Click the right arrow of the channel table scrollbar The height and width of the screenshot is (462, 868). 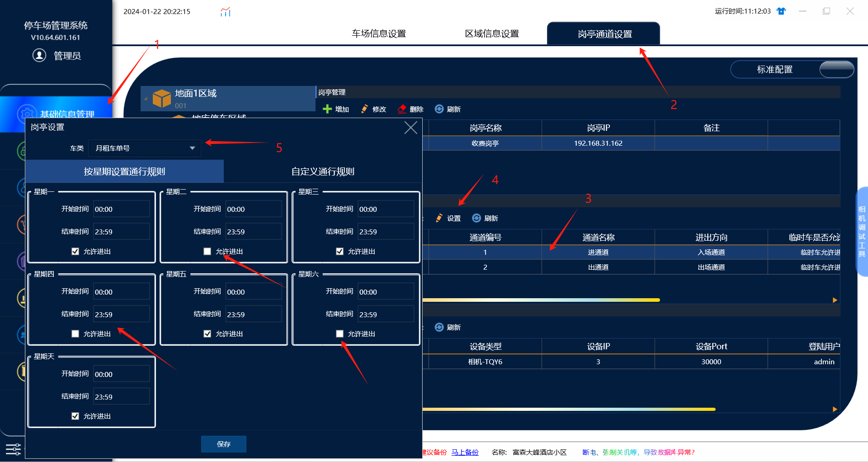click(x=835, y=300)
